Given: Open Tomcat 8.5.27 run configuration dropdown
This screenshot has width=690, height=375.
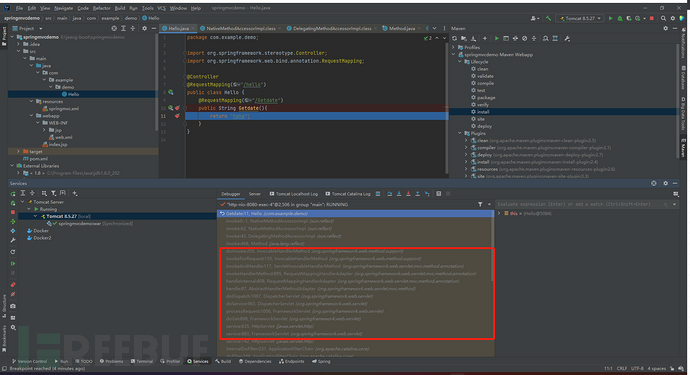Looking at the screenshot, I should tap(580, 18).
